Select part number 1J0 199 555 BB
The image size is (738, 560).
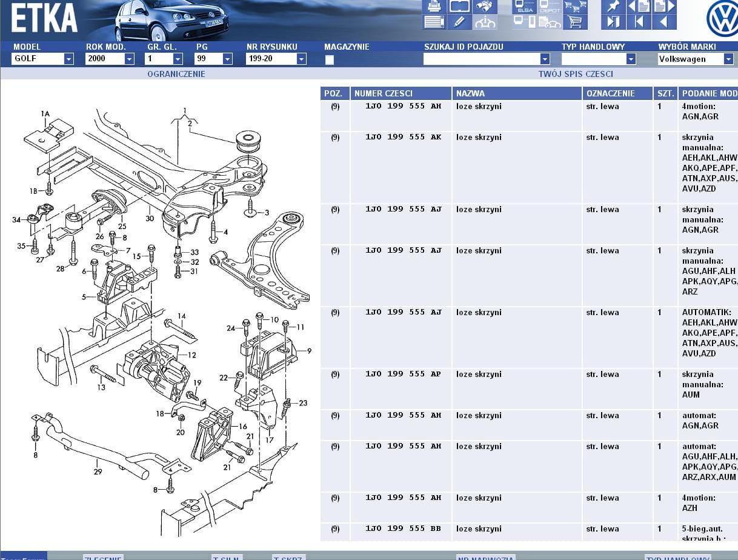point(403,528)
